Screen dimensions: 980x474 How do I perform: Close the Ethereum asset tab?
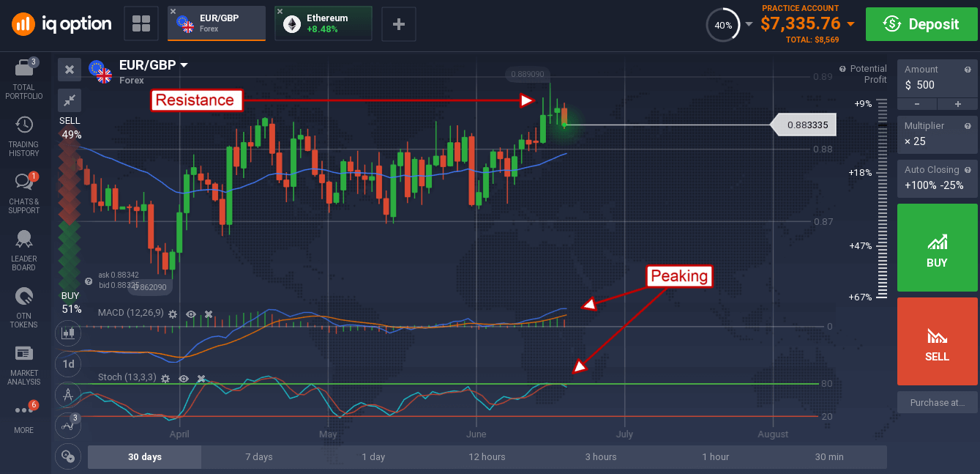pyautogui.click(x=280, y=12)
